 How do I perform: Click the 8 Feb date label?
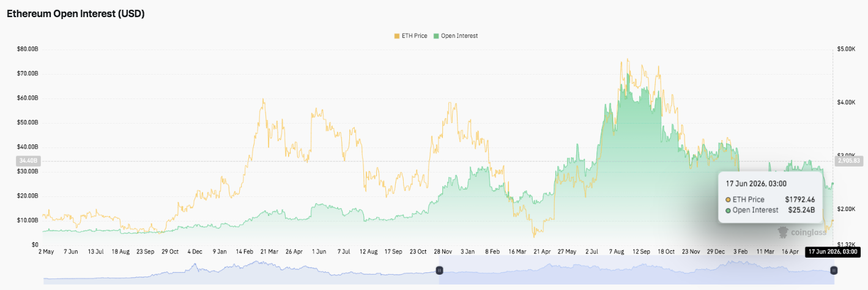click(x=491, y=251)
